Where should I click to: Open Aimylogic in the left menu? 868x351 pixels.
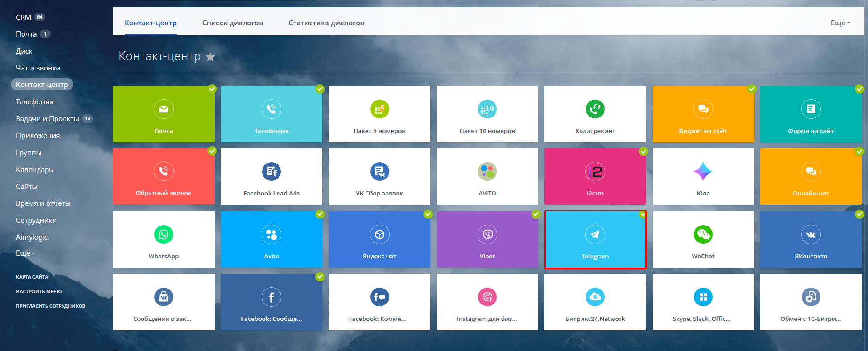pos(32,237)
